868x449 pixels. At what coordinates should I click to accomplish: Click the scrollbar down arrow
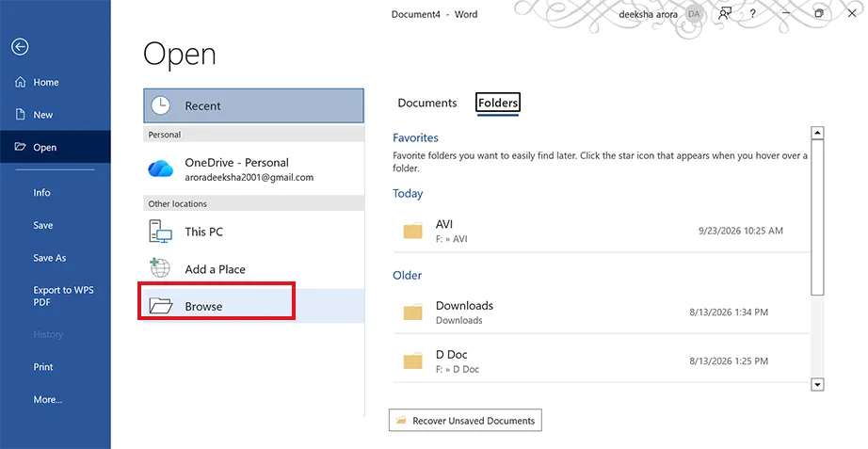pos(817,384)
